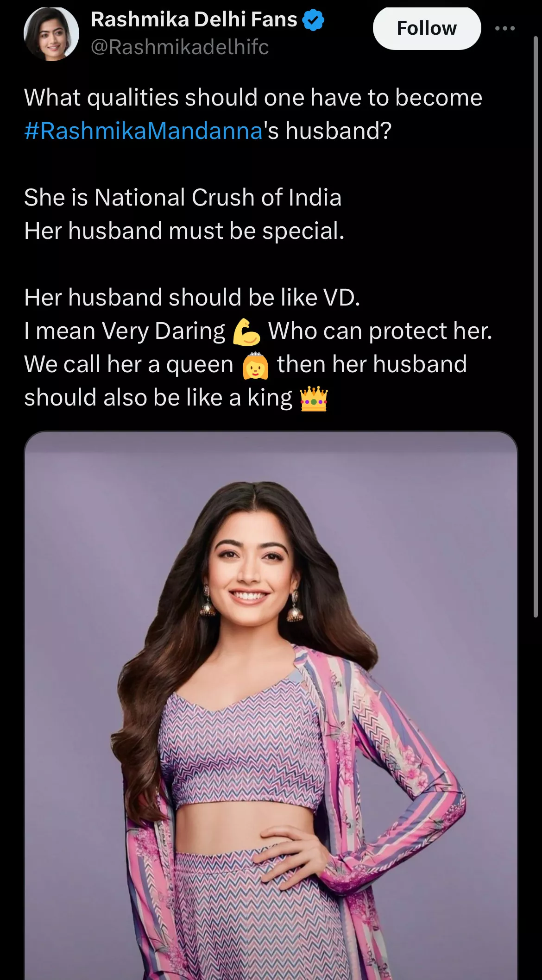Screen dimensions: 542x980
Task: Click 'Her husband must be special.' line
Action: click(x=184, y=231)
